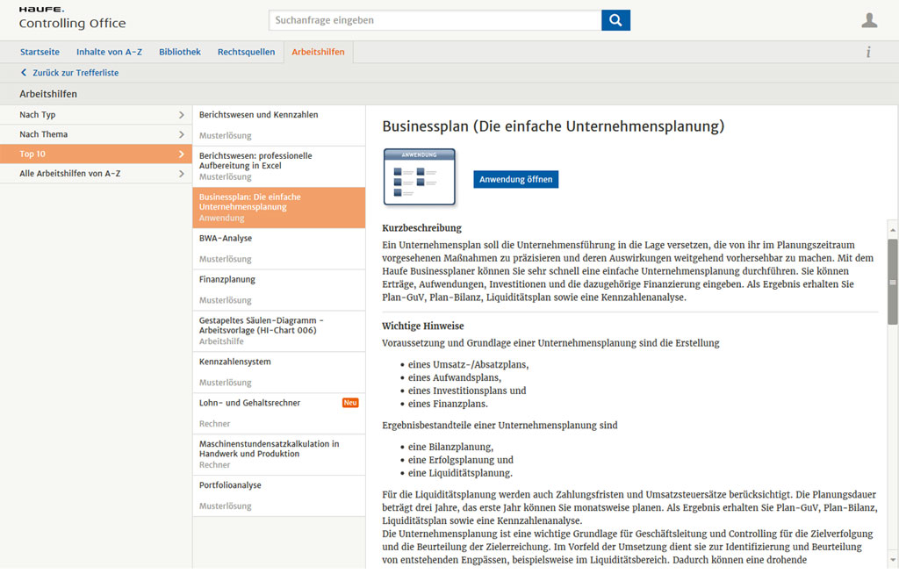Click the blue search magnifier button
The width and height of the screenshot is (899, 588).
click(615, 20)
